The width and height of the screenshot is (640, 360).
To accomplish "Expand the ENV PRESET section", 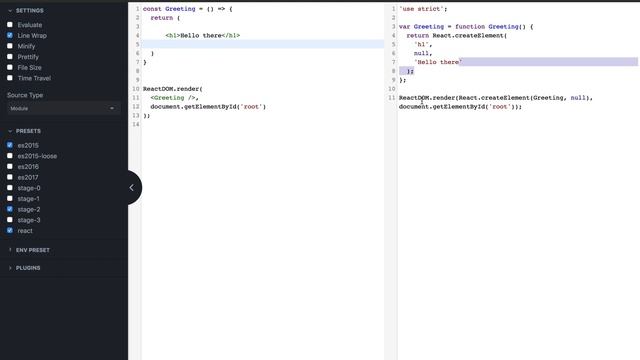I will [29, 250].
